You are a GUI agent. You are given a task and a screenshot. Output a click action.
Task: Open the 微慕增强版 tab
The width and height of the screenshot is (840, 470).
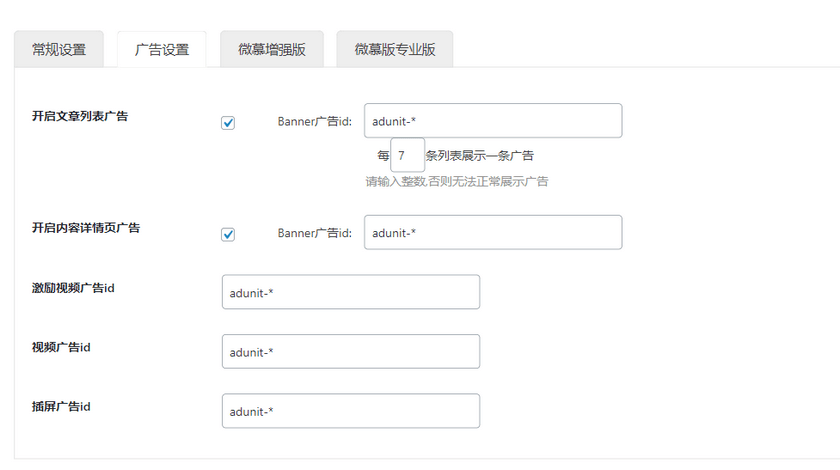tap(272, 50)
